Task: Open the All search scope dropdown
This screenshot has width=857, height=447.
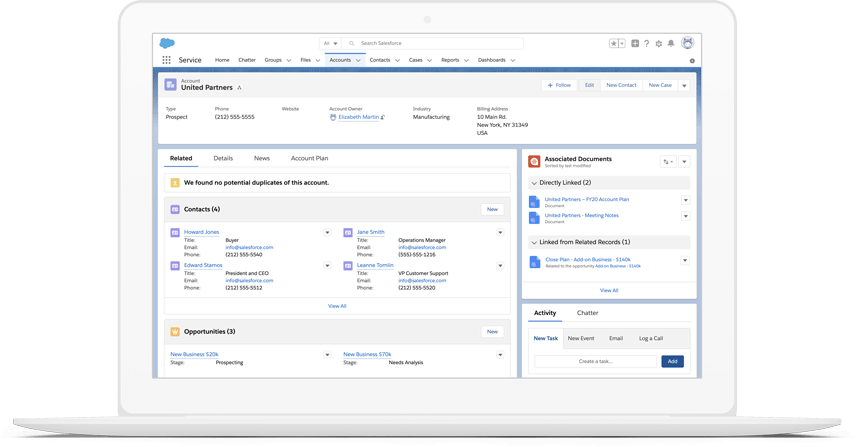Action: (x=330, y=43)
